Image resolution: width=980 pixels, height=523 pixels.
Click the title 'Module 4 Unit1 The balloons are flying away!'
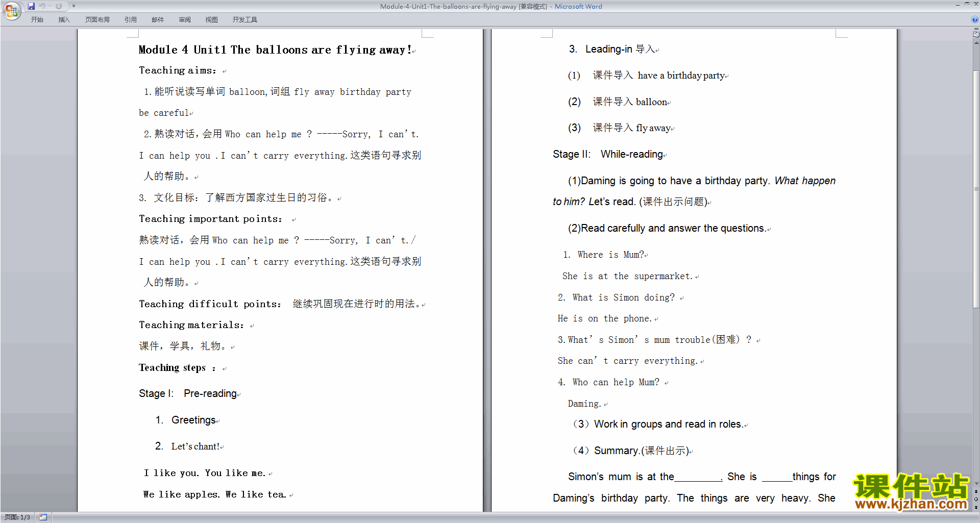tap(275, 50)
